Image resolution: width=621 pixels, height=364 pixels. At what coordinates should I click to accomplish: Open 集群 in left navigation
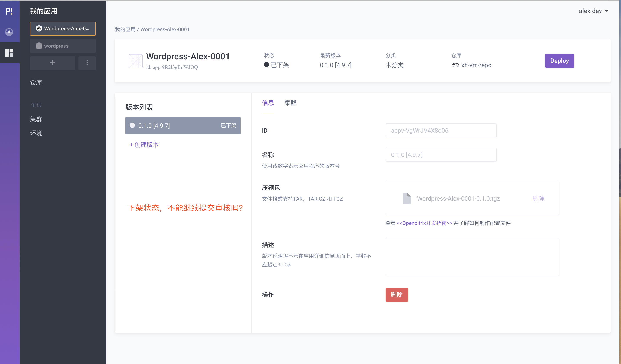pyautogui.click(x=36, y=119)
